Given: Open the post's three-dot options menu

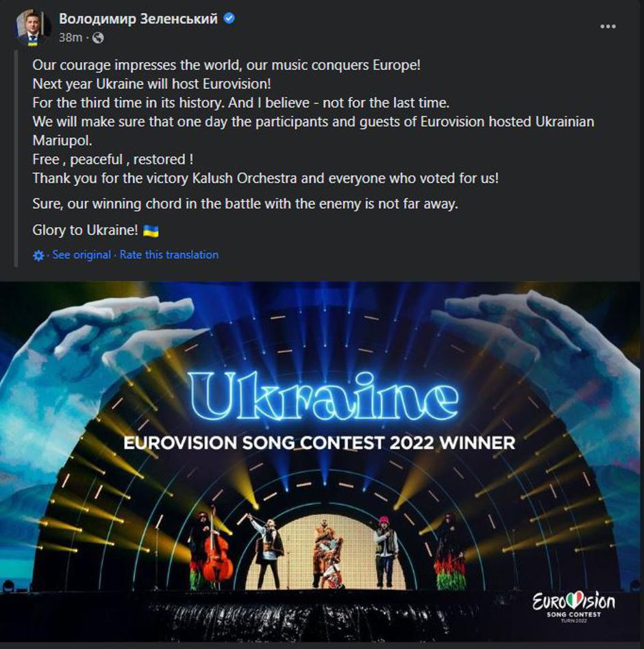Looking at the screenshot, I should pos(608,27).
